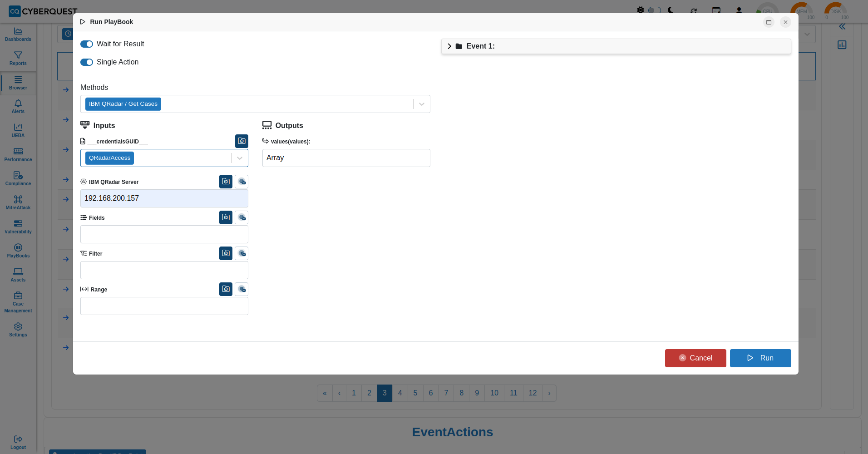Click the Fields input box

point(164,234)
